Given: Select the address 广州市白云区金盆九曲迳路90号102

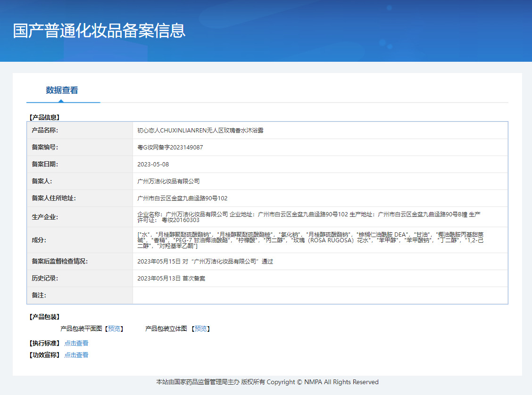Looking at the screenshot, I should (x=182, y=198).
